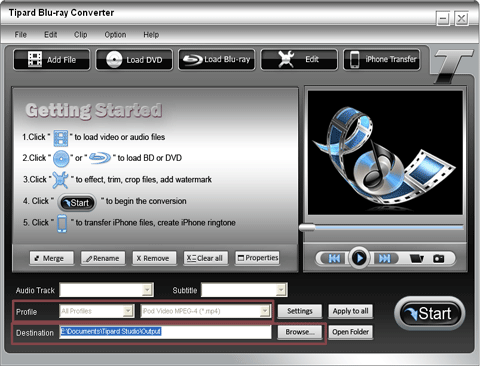Click the Rename button

click(103, 258)
